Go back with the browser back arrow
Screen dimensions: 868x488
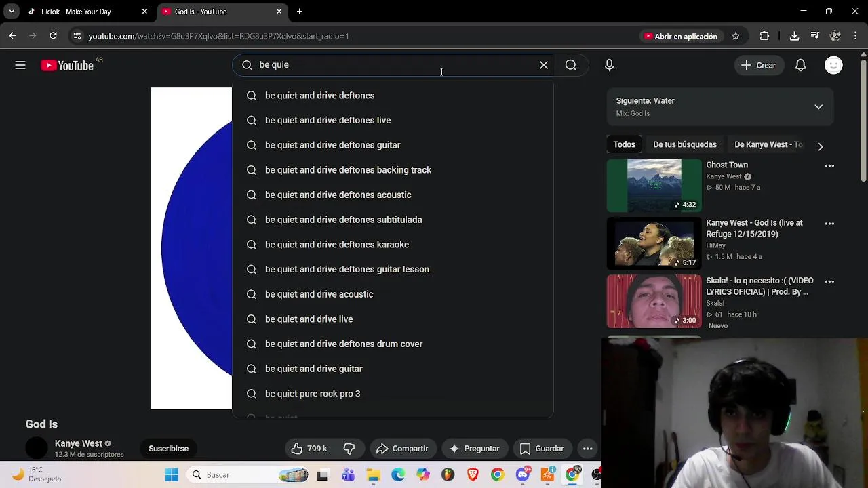[x=12, y=36]
